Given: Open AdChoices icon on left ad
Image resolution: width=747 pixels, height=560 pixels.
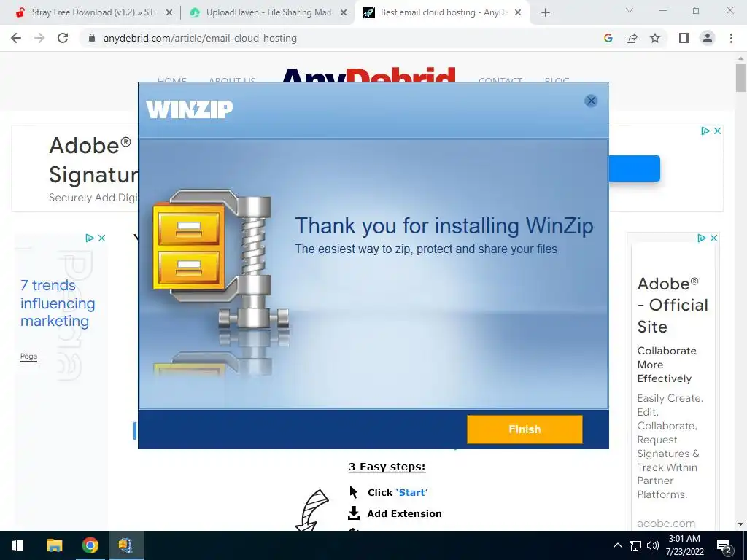Looking at the screenshot, I should click(x=90, y=238).
